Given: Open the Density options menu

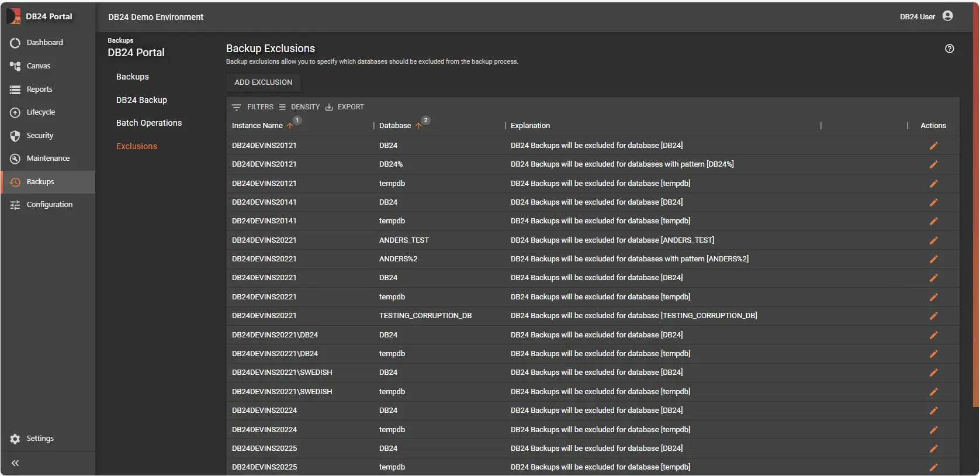Looking at the screenshot, I should coord(299,107).
